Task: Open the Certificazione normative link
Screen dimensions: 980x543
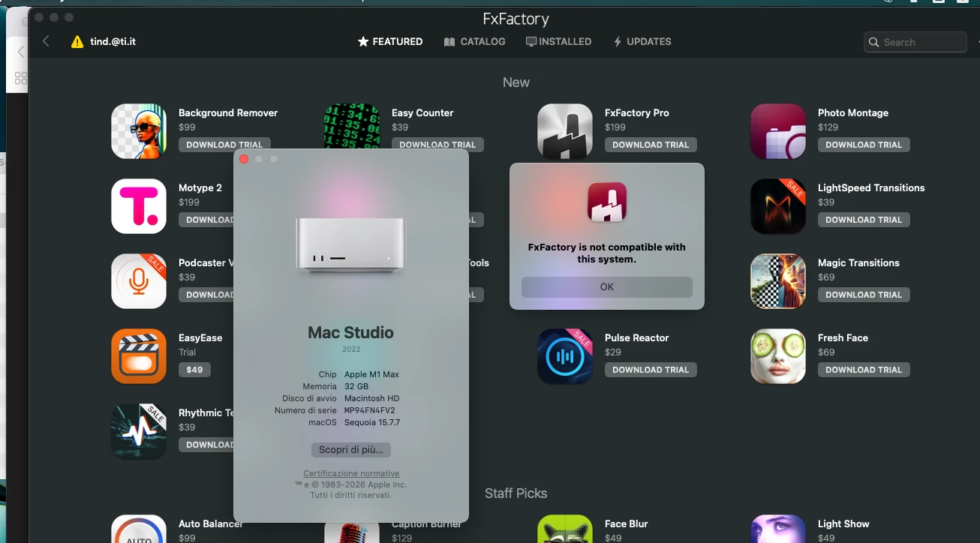Action: coord(351,474)
